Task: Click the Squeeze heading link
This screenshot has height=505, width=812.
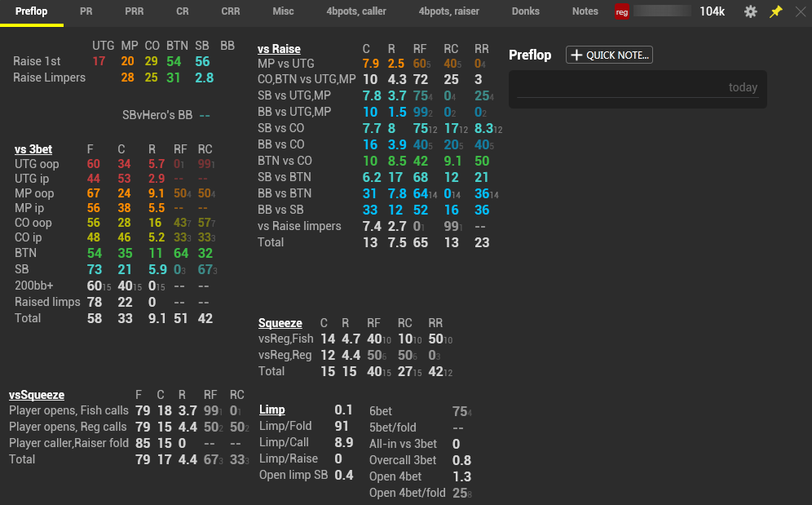Action: [x=280, y=323]
